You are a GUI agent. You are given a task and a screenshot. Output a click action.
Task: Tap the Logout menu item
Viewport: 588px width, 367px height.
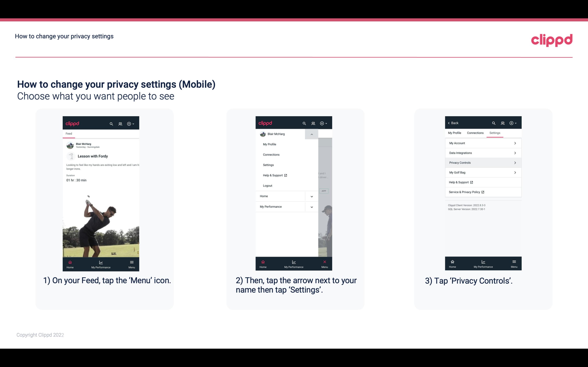pos(267,185)
